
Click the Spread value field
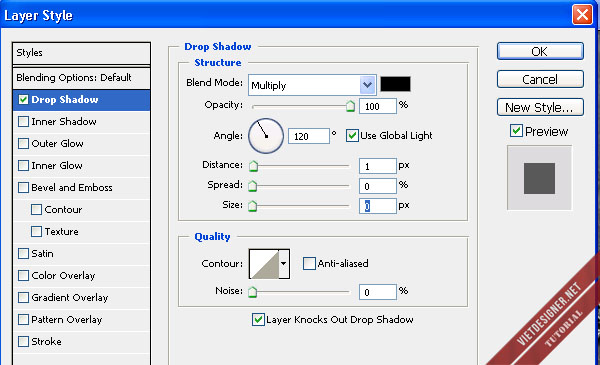(x=378, y=186)
